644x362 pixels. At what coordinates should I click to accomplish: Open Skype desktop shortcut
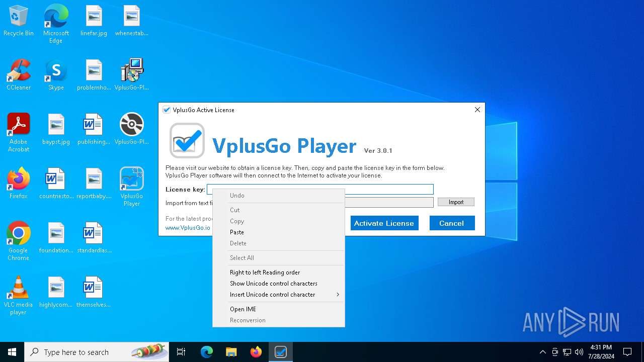[x=56, y=75]
